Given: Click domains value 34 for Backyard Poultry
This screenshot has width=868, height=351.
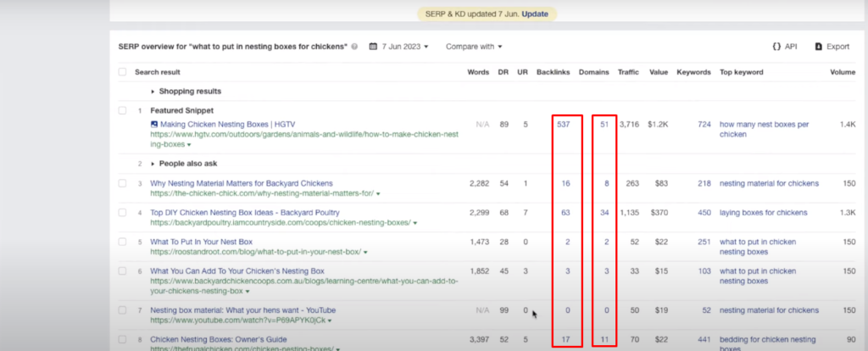Looking at the screenshot, I should pos(604,213).
